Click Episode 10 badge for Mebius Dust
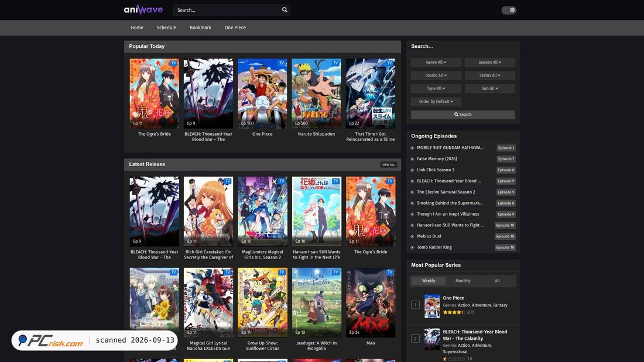The image size is (644, 362). (505, 236)
